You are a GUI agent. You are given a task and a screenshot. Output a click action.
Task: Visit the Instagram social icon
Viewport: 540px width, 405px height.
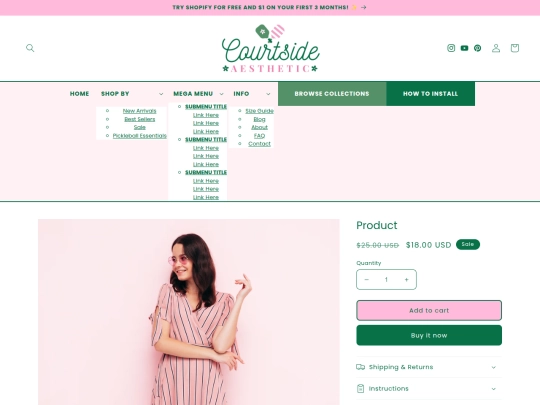[451, 48]
